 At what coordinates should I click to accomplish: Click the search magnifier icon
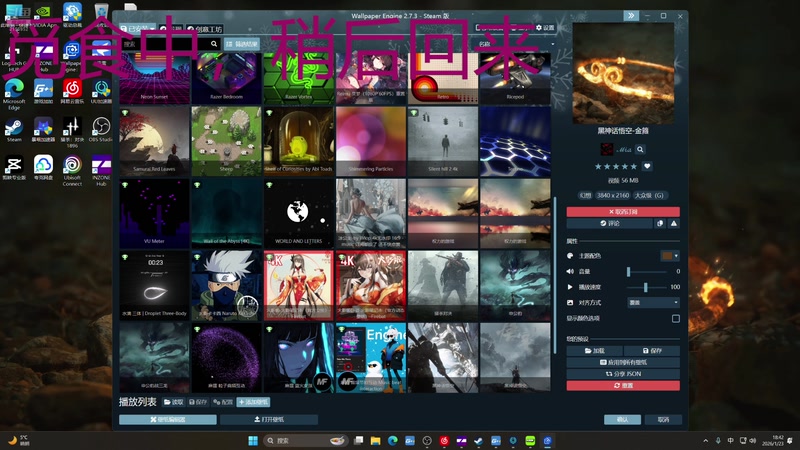tap(214, 44)
